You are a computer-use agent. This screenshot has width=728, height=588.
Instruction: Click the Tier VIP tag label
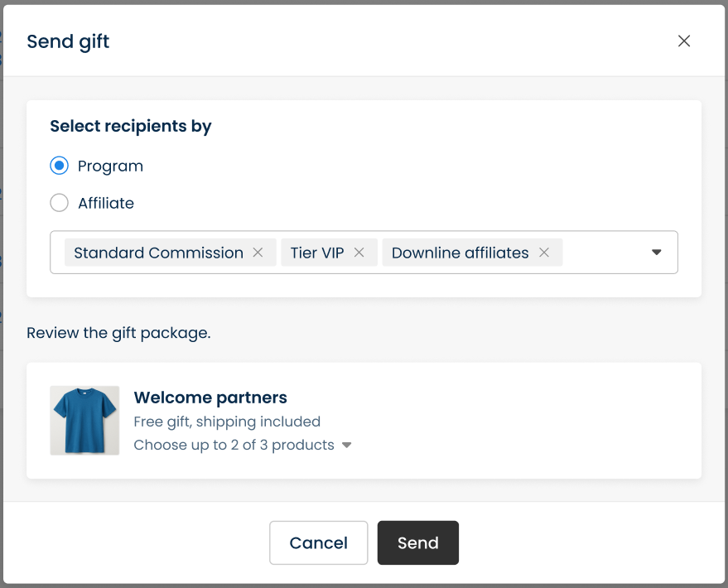(317, 253)
